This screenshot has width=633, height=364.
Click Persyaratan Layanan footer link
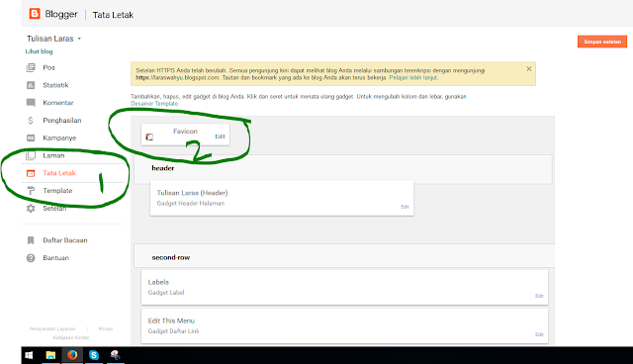(52, 329)
